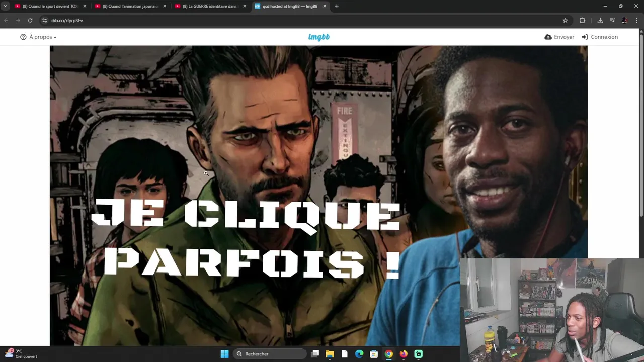Open the tab search dropdown arrow
Screen dimensions: 644x362
point(5,6)
